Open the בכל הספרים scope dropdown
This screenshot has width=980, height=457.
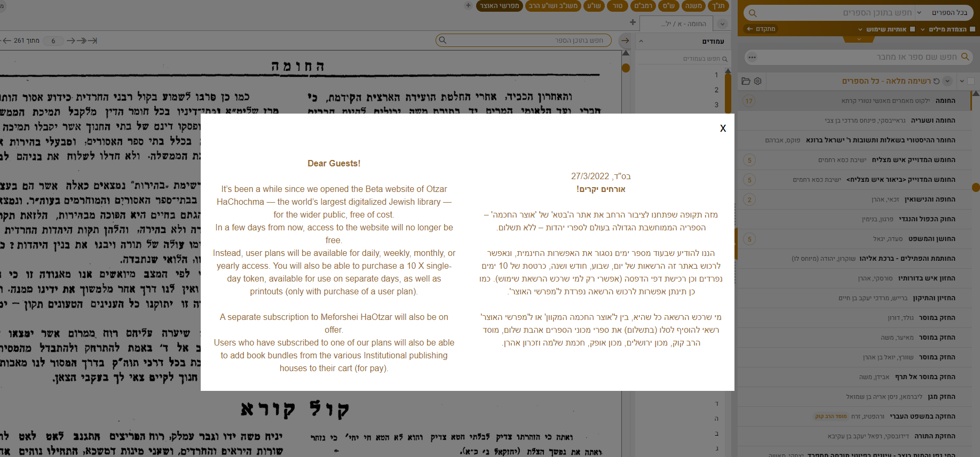coord(944,13)
